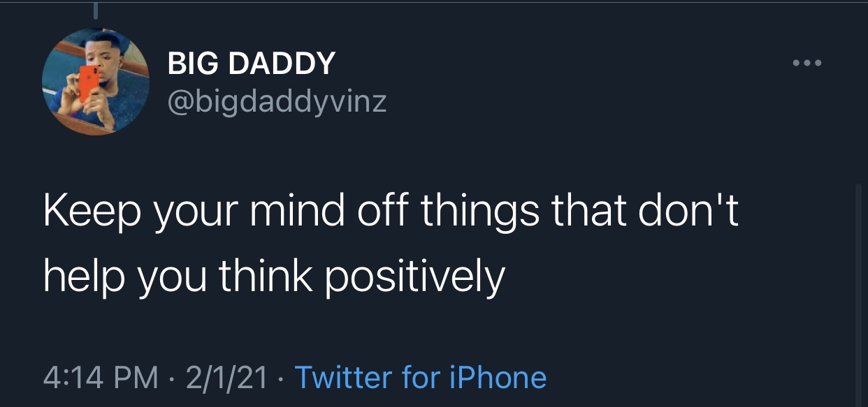Click the BIG DADDY display name
This screenshot has width=868, height=407.
point(252,64)
